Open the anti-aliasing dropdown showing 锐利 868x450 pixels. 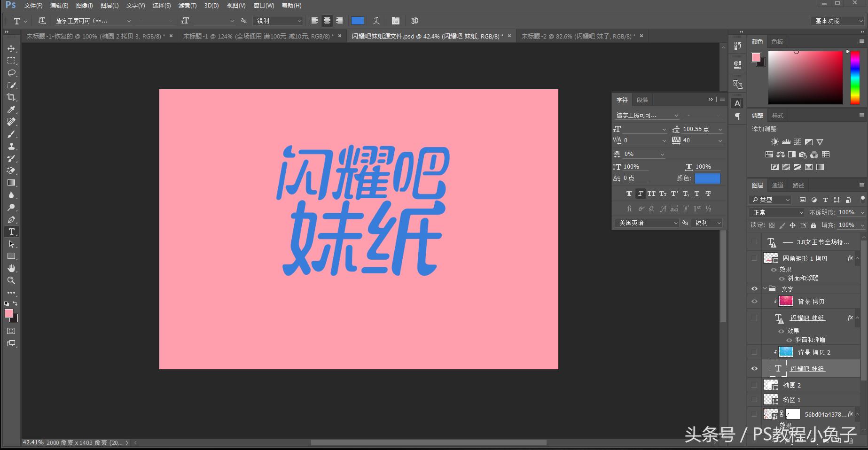coord(278,21)
